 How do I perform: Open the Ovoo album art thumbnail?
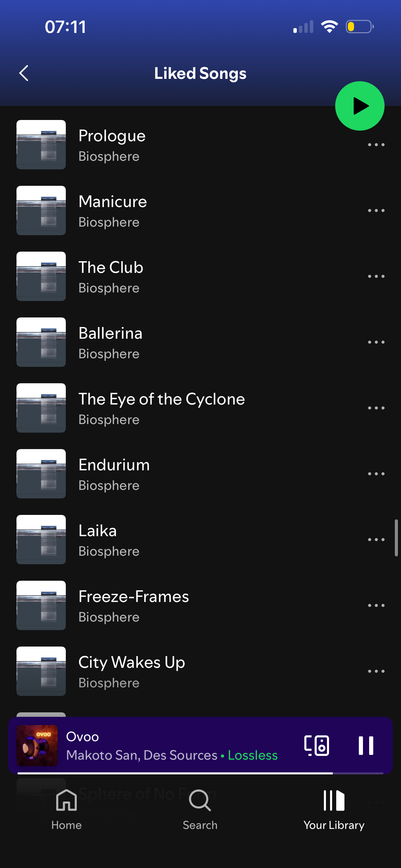(x=37, y=745)
